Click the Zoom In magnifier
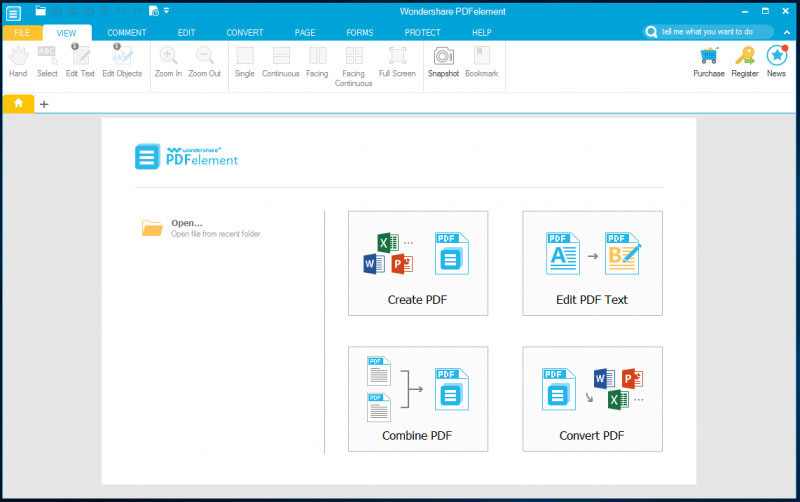800x502 pixels. (x=168, y=61)
